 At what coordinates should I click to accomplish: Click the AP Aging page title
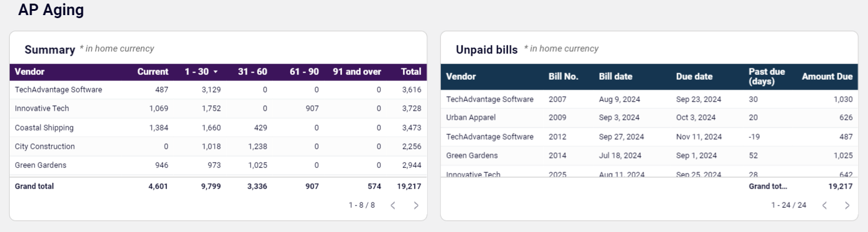51,10
